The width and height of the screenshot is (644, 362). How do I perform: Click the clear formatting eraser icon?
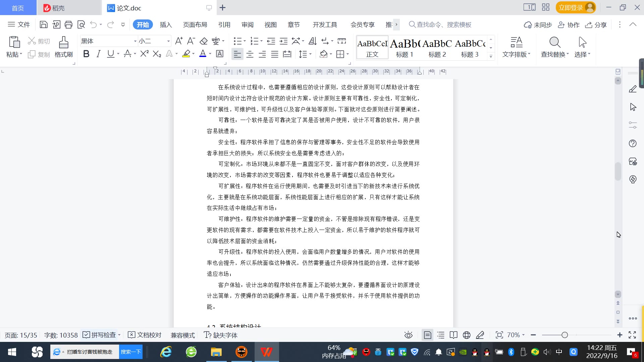203,41
